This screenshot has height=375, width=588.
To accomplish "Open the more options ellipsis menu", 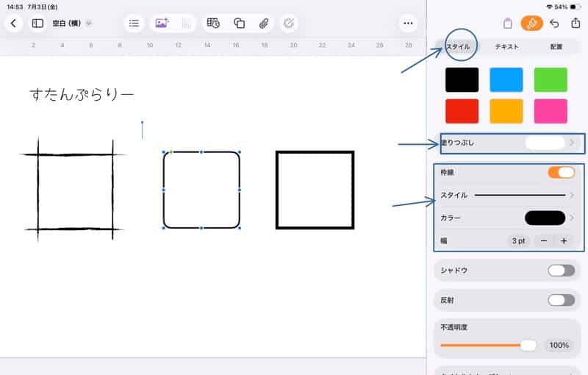I will pos(408,24).
